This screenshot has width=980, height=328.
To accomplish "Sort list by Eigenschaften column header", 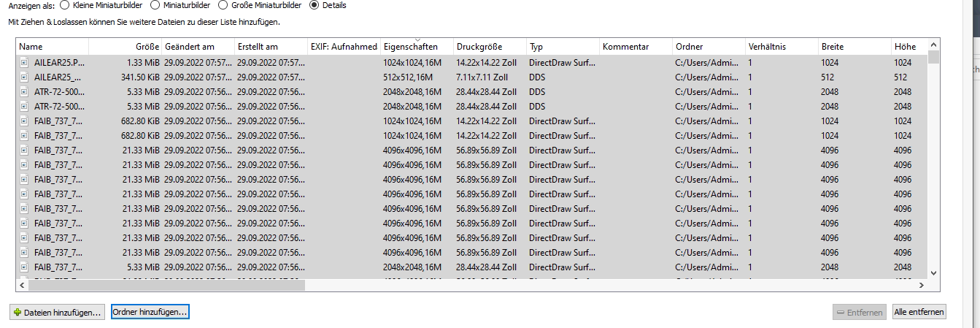I will point(416,47).
